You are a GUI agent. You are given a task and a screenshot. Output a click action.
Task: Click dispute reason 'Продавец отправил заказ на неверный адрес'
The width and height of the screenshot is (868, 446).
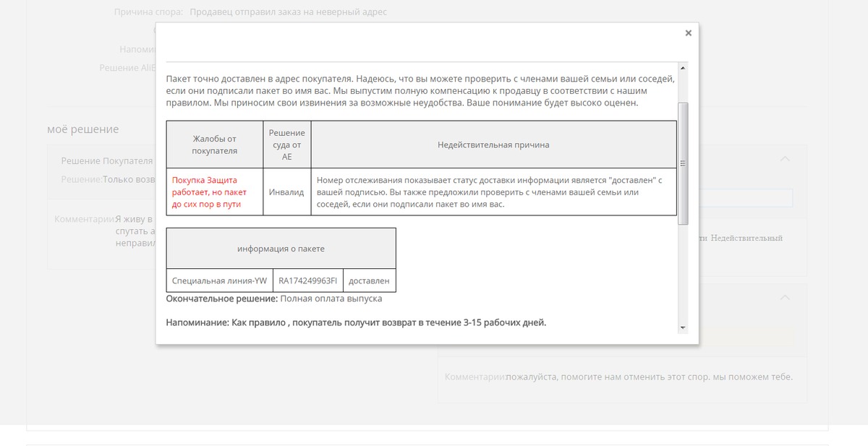(289, 12)
